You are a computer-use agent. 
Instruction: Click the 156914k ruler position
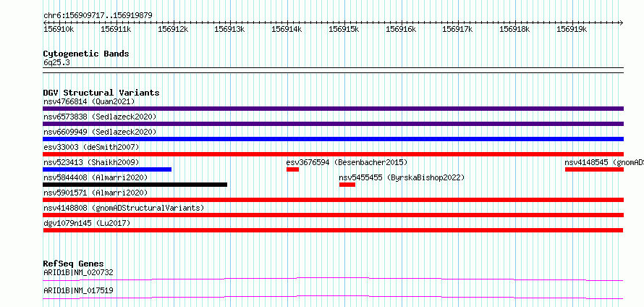coord(287,29)
